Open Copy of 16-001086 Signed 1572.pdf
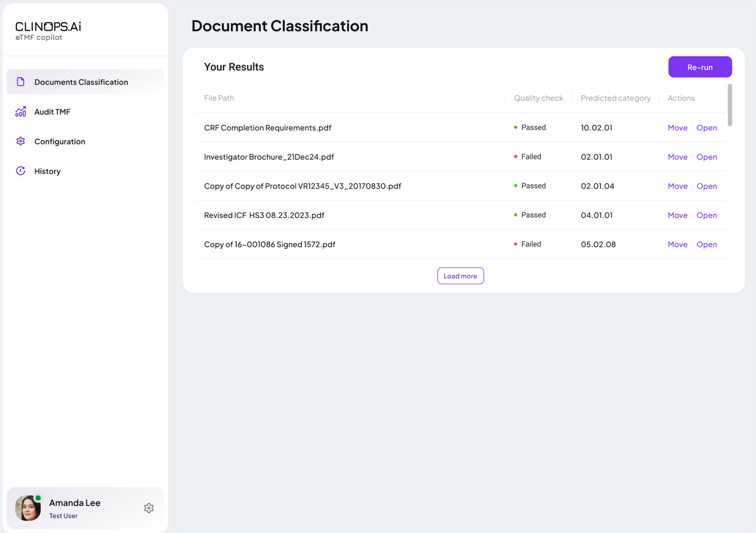Screen dimensions: 756x533 tap(706, 244)
